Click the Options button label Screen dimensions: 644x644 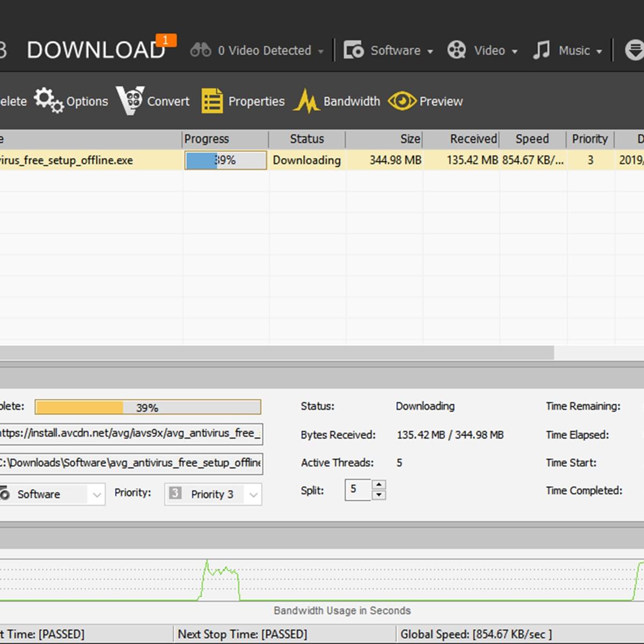point(87,101)
